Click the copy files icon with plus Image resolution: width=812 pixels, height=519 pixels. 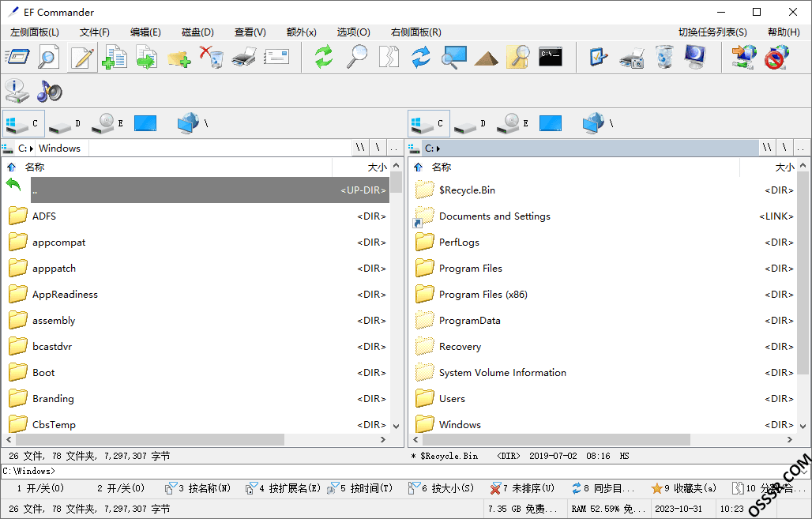(x=115, y=57)
